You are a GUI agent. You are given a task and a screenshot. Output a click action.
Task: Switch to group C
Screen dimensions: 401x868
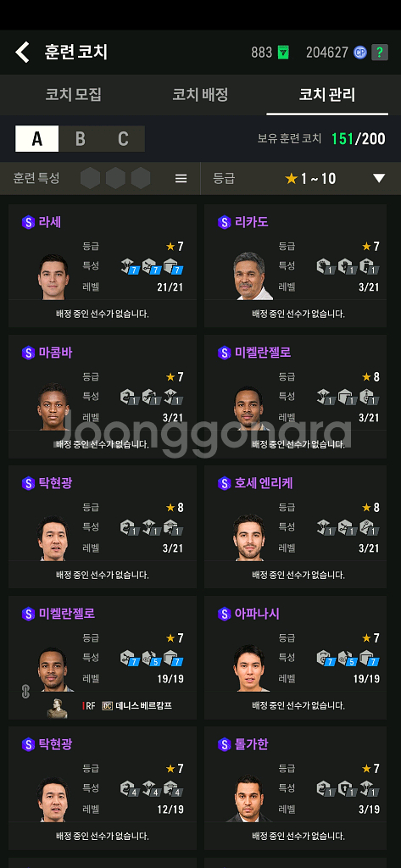[x=123, y=138]
